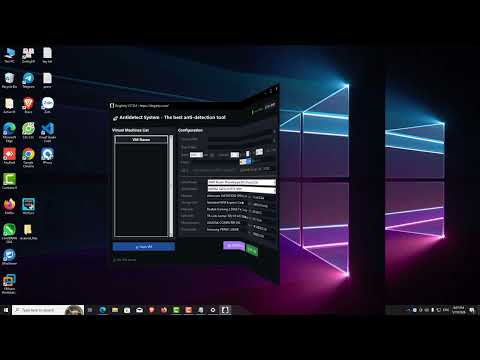Image resolution: width=480 pixels, height=360 pixels.
Task: Click the purple button in Antidetect window
Action: (234, 246)
